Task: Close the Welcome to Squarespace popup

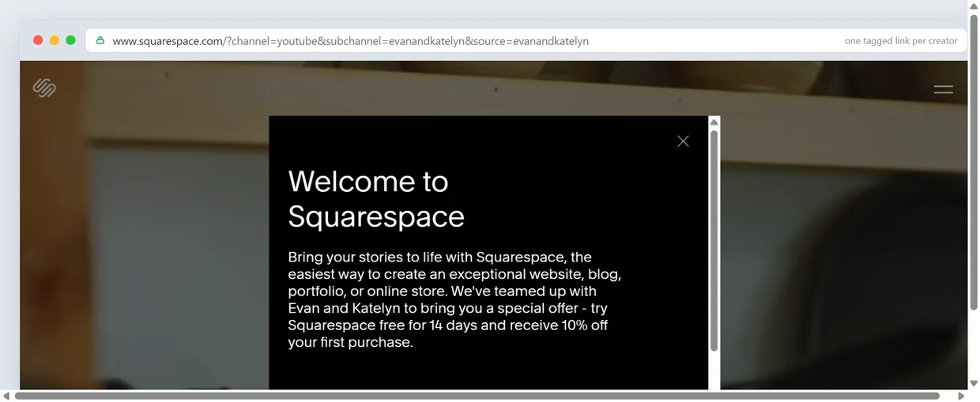Action: tap(683, 141)
